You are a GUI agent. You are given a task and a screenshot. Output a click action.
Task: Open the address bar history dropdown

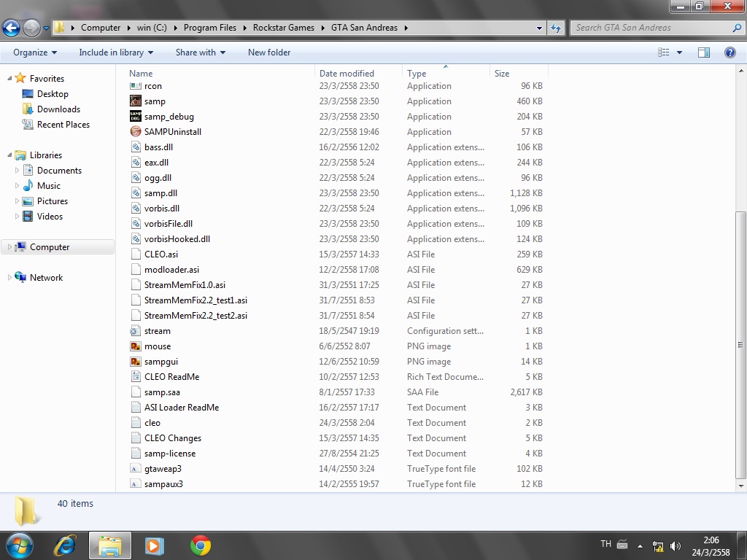pos(539,28)
